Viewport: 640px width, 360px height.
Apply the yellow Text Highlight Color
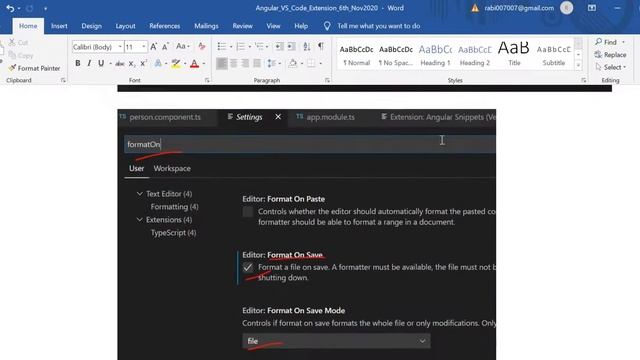[176, 64]
